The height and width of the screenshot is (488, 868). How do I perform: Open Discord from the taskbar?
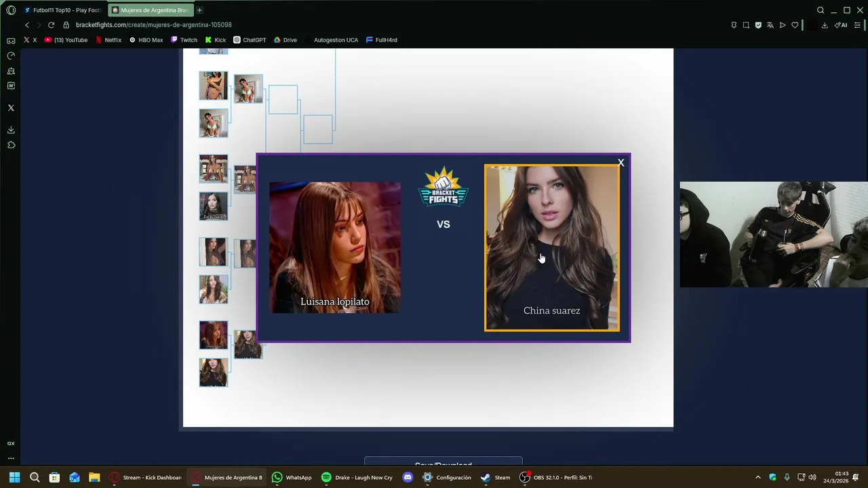408,477
